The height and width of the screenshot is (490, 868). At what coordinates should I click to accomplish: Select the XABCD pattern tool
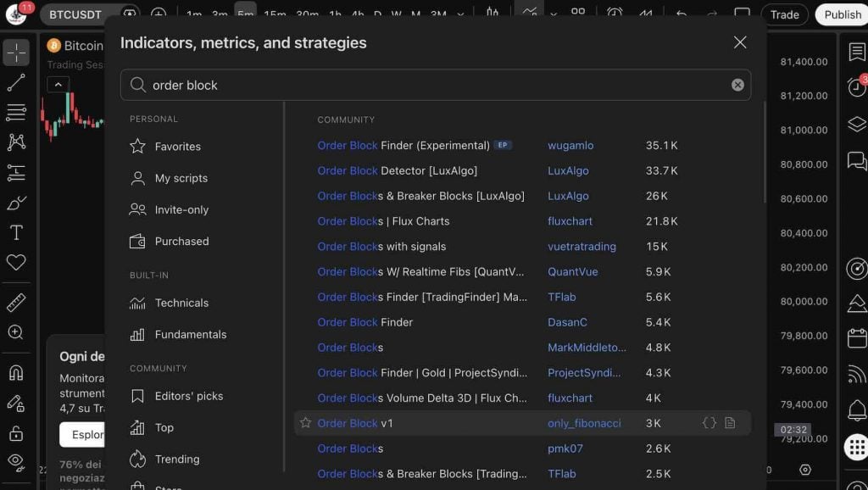(16, 142)
